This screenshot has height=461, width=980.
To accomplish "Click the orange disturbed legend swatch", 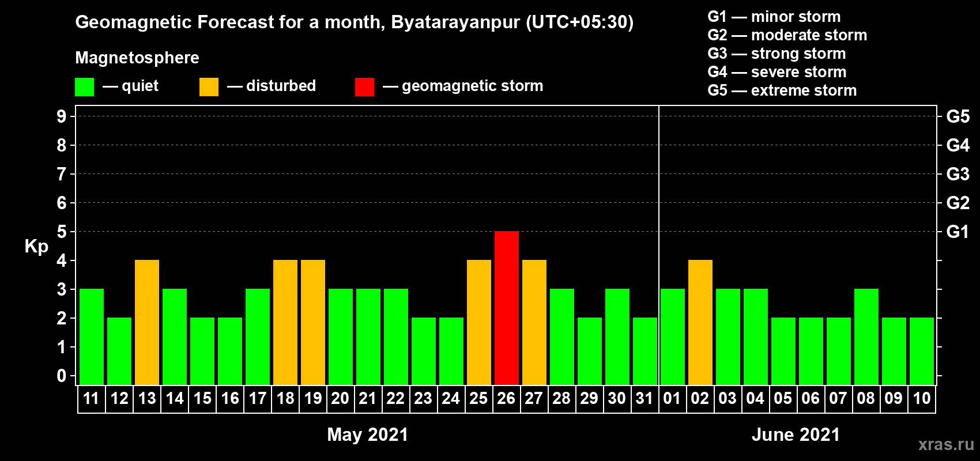I will coord(209,87).
